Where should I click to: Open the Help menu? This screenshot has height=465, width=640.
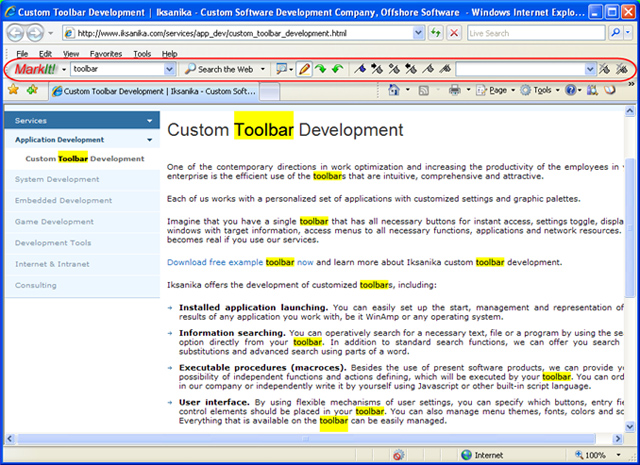169,53
